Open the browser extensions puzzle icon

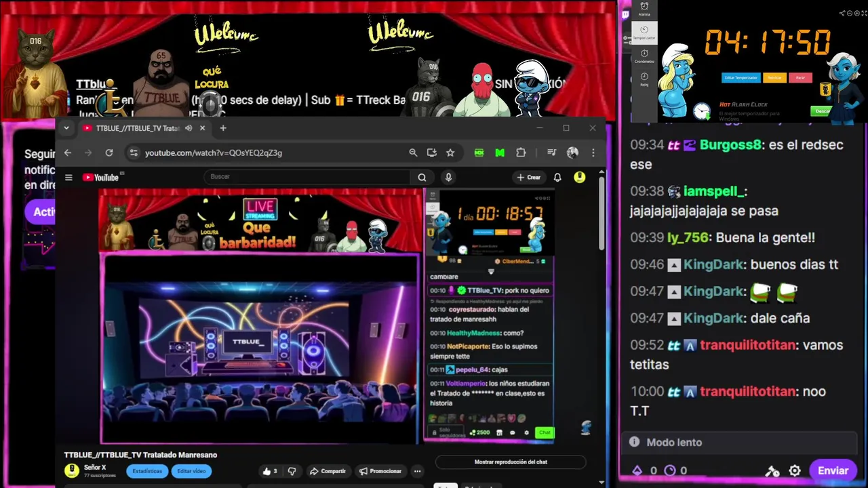[x=521, y=152]
